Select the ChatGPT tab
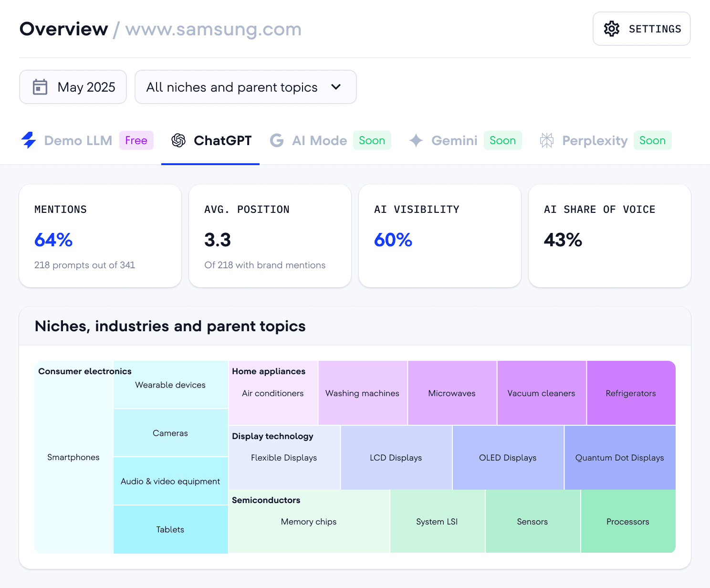Viewport: 710px width, 588px height. (211, 140)
